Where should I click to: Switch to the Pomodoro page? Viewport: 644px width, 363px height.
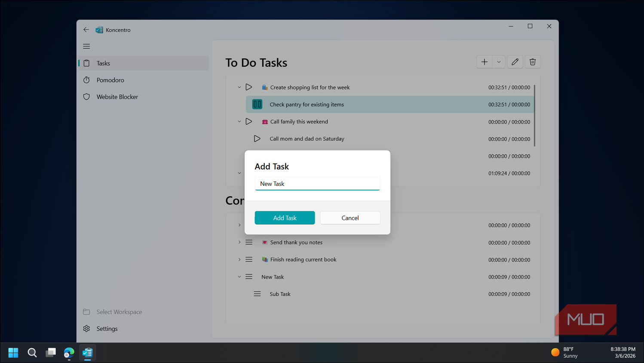(144, 80)
